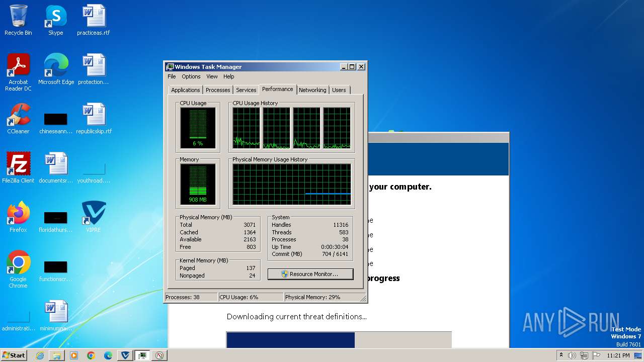Image resolution: width=644 pixels, height=362 pixels.
Task: Click the Chrome icon in the taskbar
Action: coord(91,355)
